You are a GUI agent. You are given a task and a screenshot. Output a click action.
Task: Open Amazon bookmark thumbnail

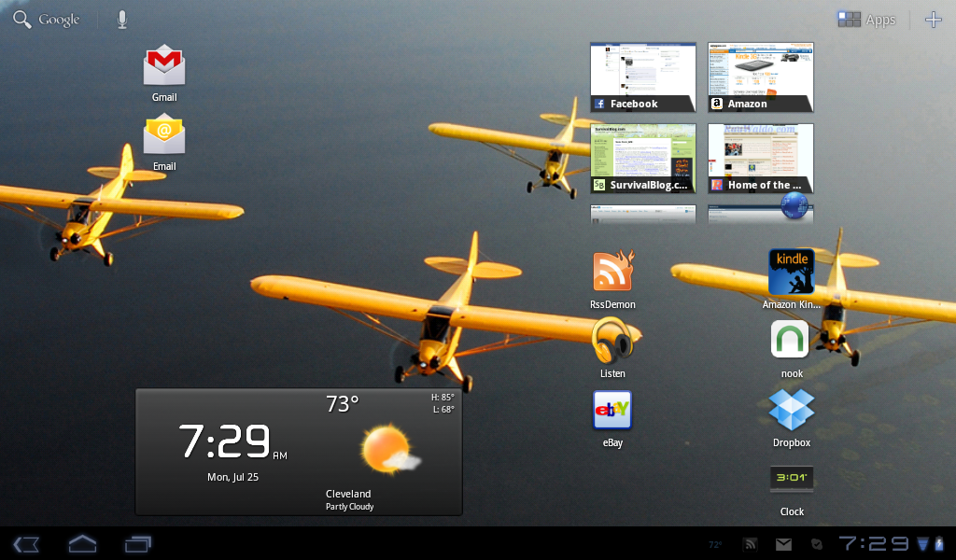click(760, 77)
